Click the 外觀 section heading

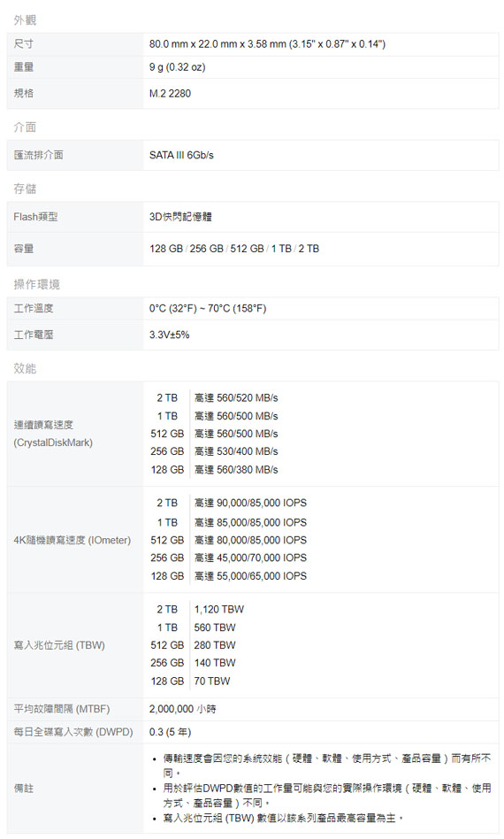[x=25, y=19]
